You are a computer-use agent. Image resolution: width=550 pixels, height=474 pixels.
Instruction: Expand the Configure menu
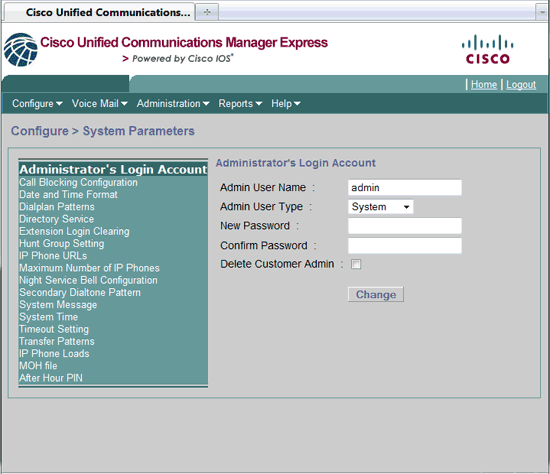click(x=37, y=104)
